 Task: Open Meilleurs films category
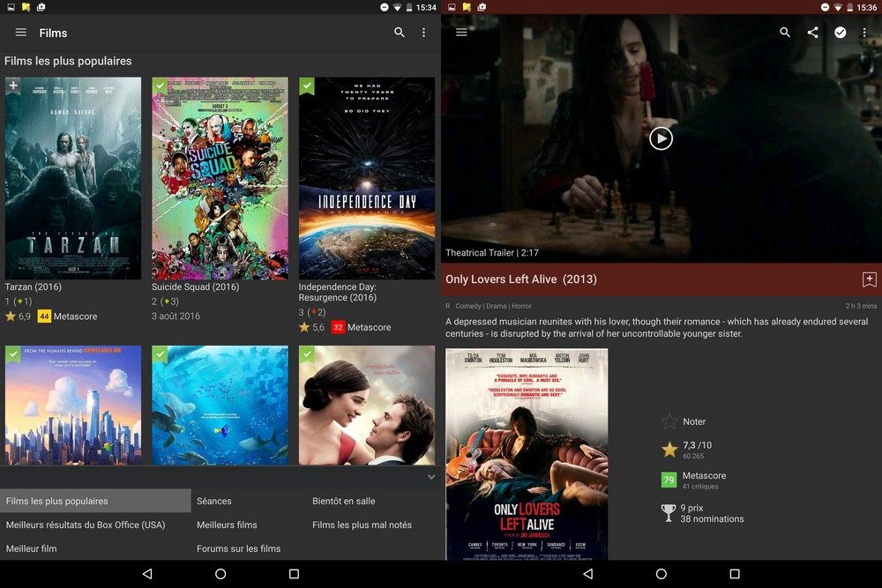(x=227, y=525)
